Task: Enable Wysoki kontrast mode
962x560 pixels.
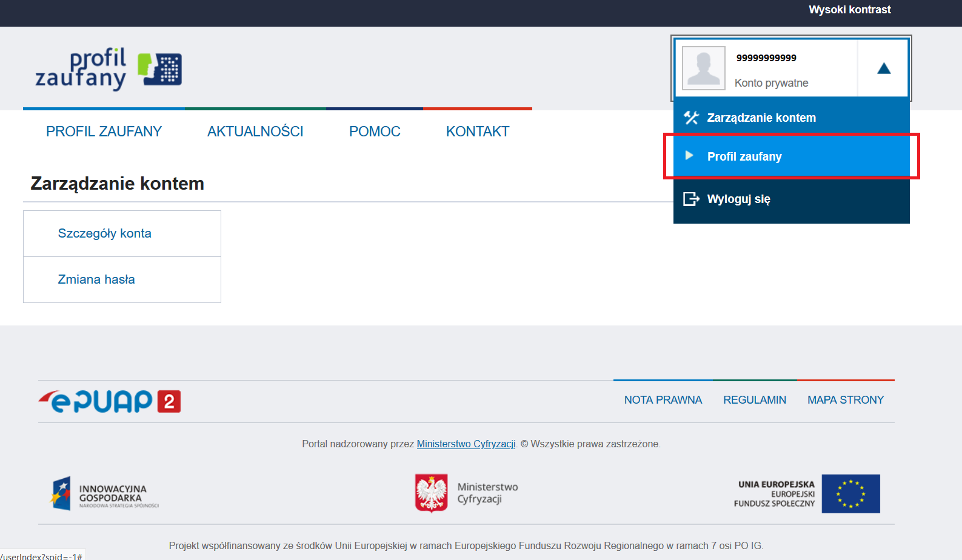Action: [849, 10]
